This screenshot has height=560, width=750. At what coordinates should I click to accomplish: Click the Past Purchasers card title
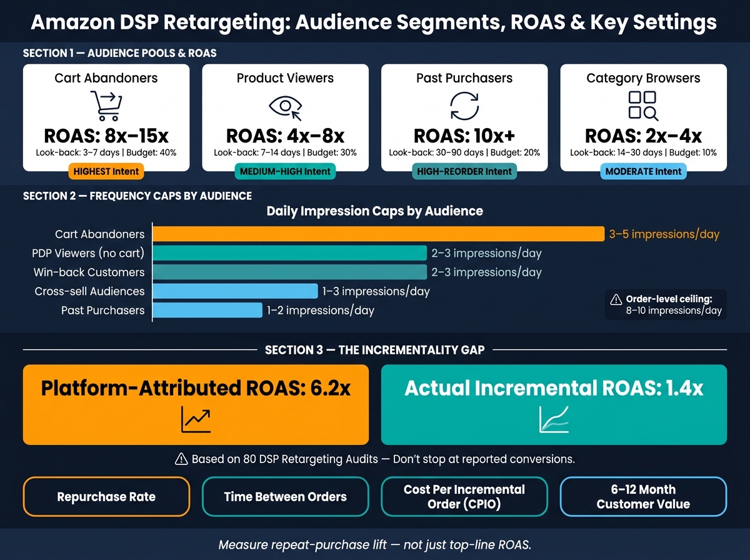pos(464,78)
